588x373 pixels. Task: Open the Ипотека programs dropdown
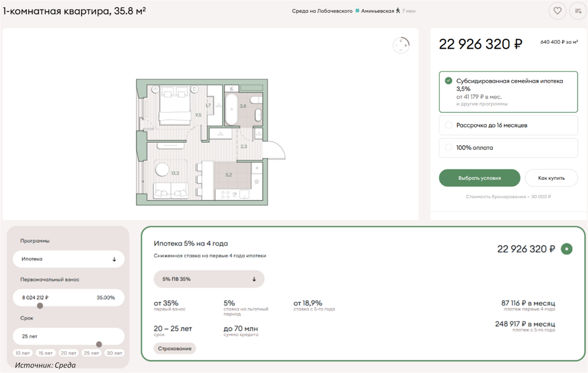pyautogui.click(x=69, y=259)
